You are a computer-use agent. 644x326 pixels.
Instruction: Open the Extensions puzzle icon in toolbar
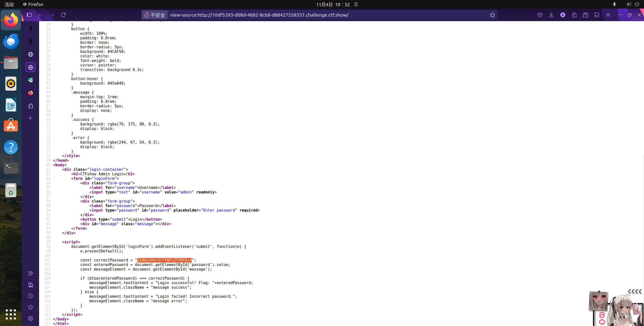tap(574, 15)
